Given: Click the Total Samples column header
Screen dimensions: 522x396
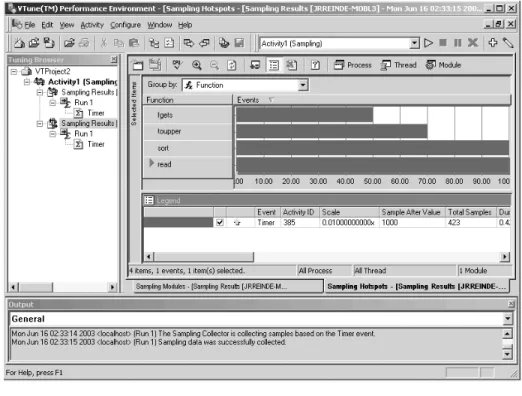Looking at the screenshot, I should tap(470, 212).
